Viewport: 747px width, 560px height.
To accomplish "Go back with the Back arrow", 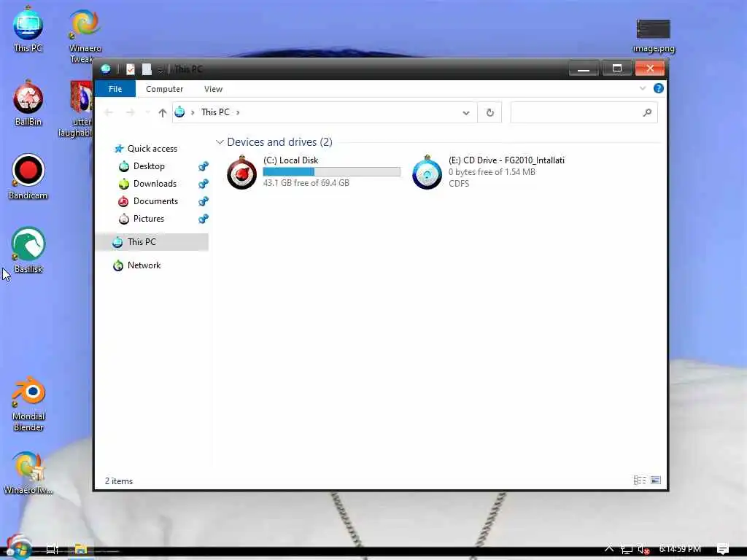I will tap(109, 112).
